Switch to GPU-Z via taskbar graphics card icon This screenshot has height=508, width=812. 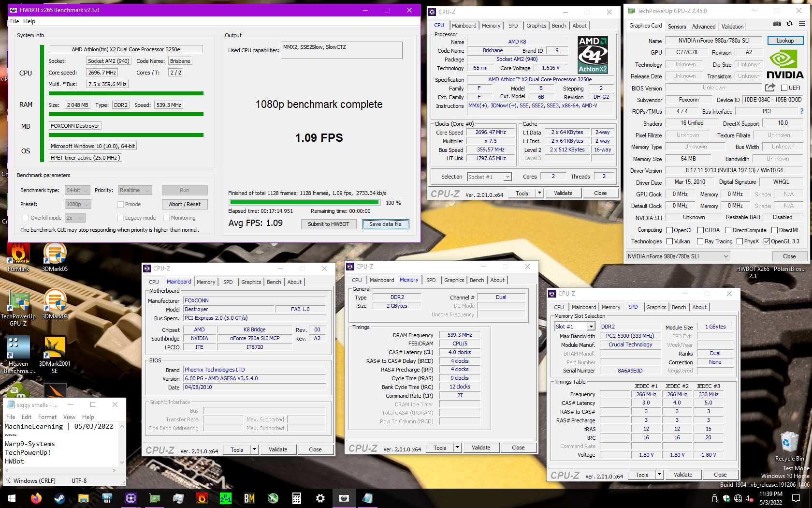point(155,498)
